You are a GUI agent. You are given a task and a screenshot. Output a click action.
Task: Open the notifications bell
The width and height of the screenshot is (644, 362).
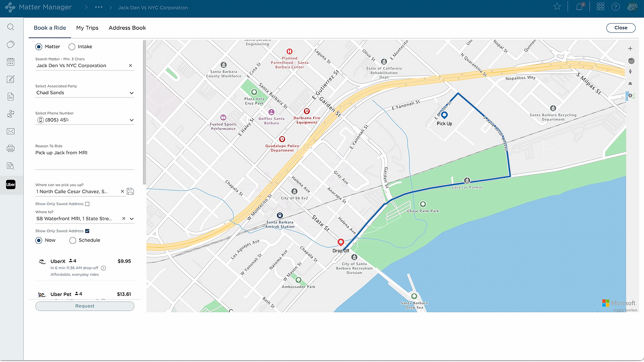[x=579, y=7]
